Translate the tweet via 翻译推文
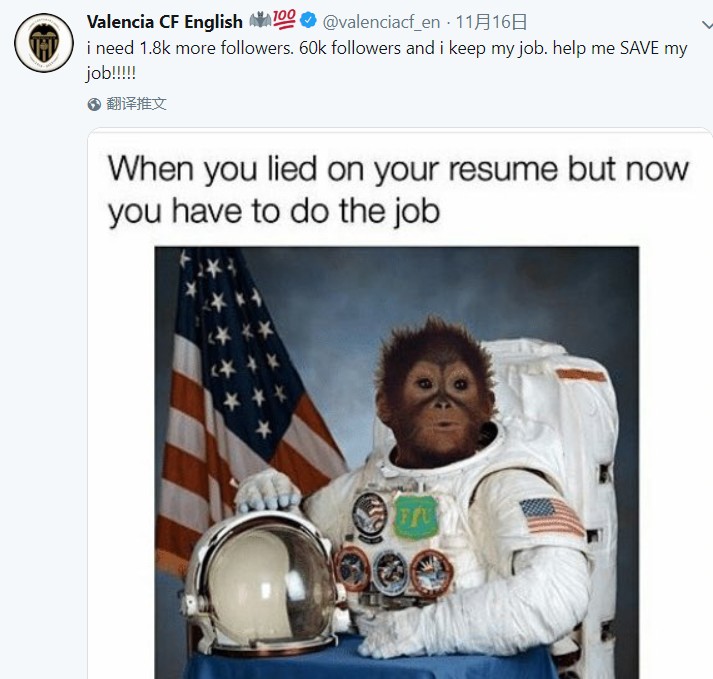Screen dimensions: 713x679 [x=136, y=104]
